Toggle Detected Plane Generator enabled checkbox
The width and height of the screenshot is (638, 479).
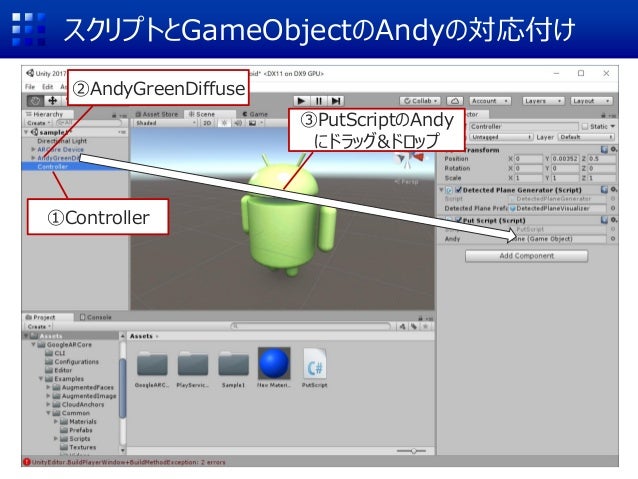[459, 190]
